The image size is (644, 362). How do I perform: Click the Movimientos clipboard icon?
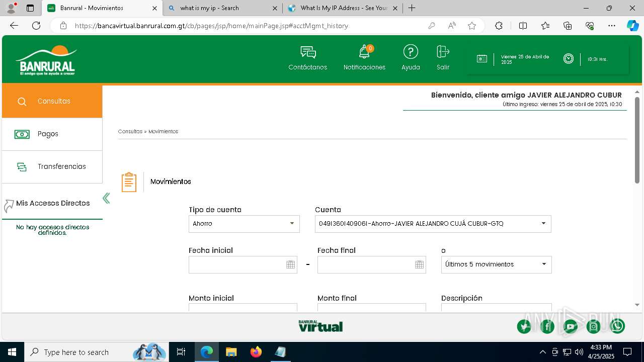(x=129, y=182)
